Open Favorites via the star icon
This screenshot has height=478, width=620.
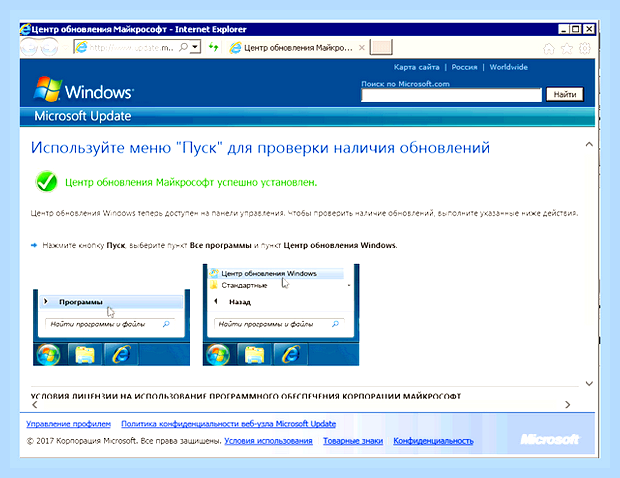point(567,49)
